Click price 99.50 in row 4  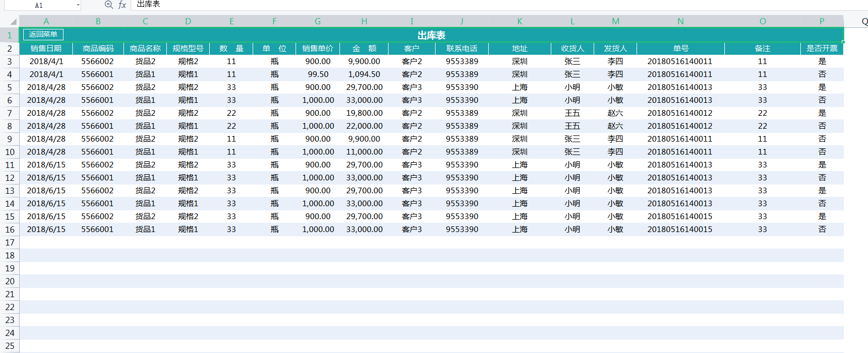(x=318, y=74)
